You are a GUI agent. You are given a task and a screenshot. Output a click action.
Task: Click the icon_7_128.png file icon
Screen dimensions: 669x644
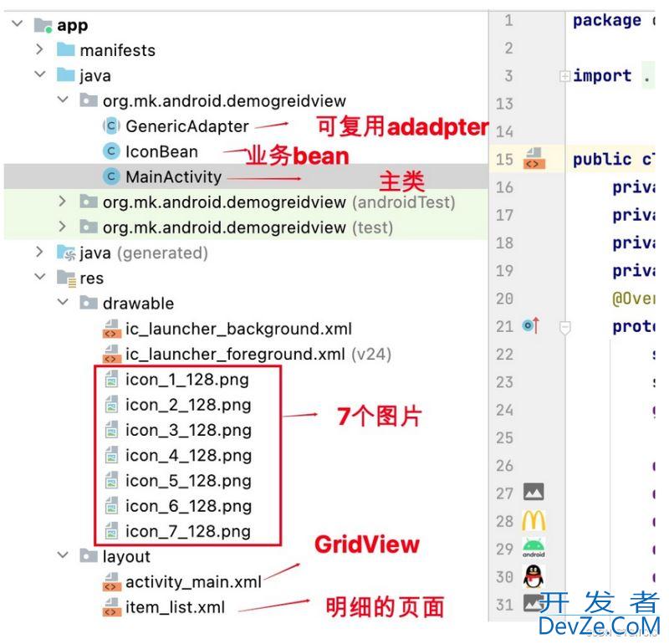111,531
